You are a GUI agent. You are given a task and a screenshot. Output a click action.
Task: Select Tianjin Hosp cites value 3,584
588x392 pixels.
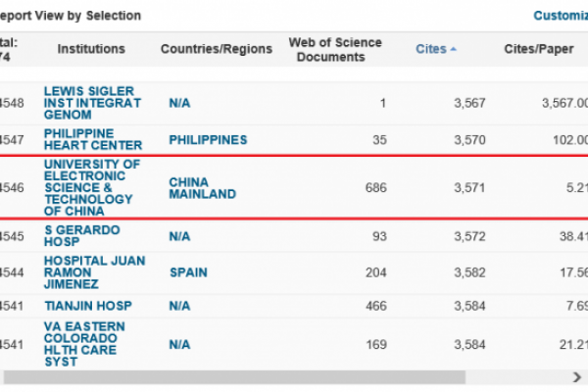[469, 306]
